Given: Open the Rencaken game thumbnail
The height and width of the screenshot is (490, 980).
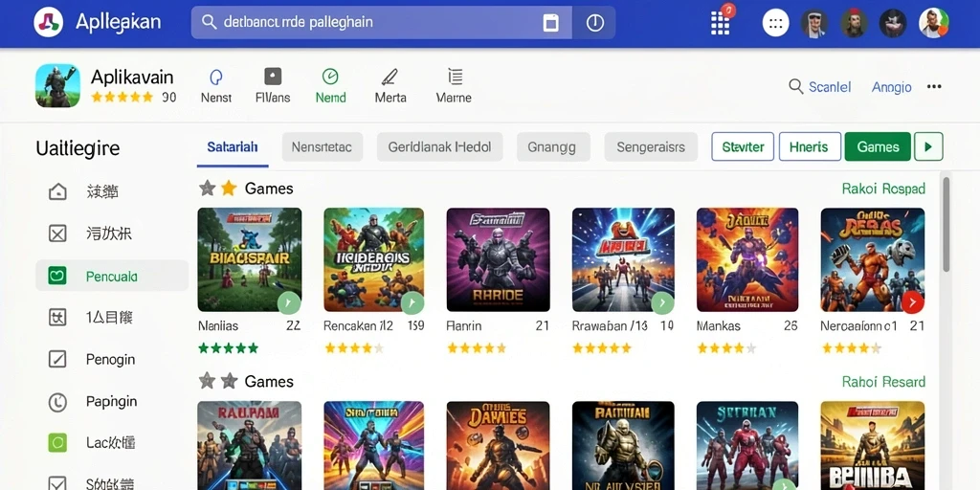Looking at the screenshot, I should [x=374, y=259].
